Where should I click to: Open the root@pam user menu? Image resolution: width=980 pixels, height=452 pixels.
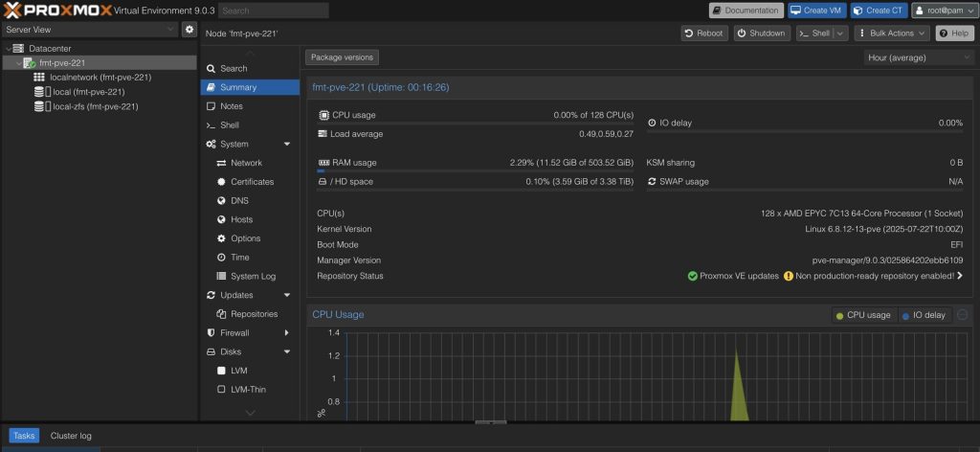pyautogui.click(x=944, y=11)
